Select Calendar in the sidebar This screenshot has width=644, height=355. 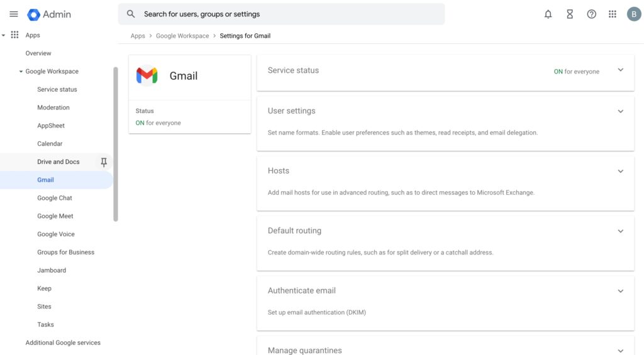(50, 144)
